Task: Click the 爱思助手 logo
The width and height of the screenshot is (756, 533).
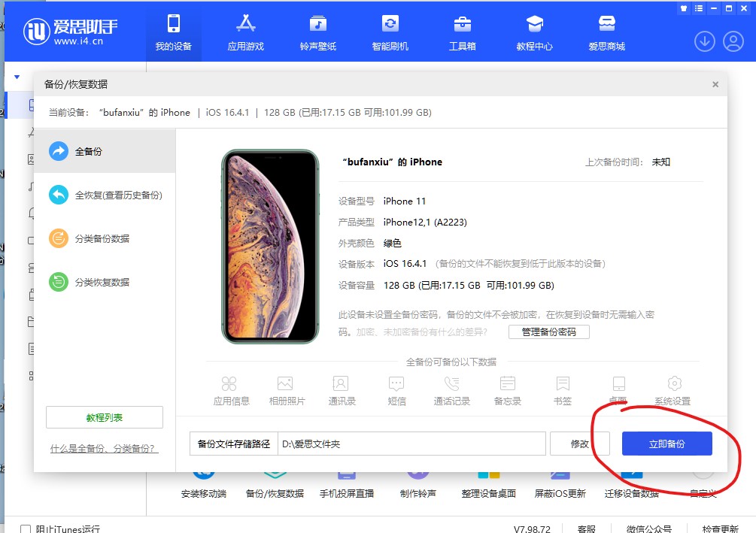Action: (71, 32)
